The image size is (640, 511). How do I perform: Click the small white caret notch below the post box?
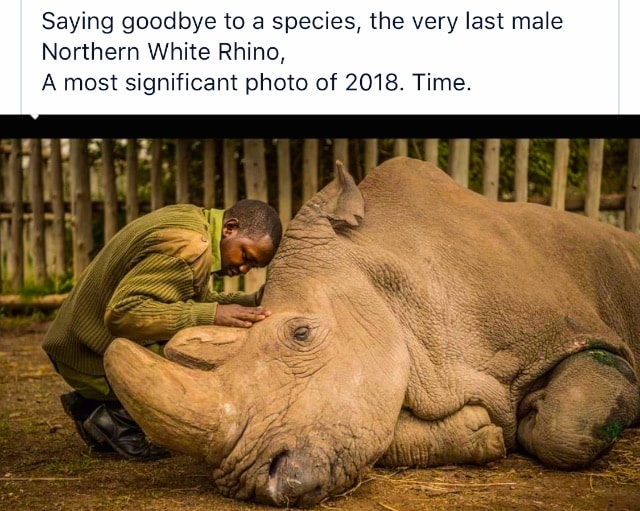[x=35, y=117]
